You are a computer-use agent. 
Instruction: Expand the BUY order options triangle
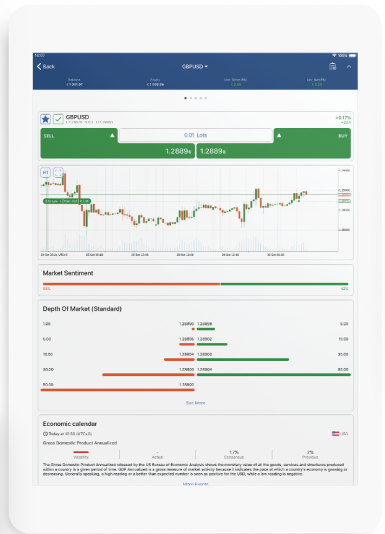(x=279, y=136)
